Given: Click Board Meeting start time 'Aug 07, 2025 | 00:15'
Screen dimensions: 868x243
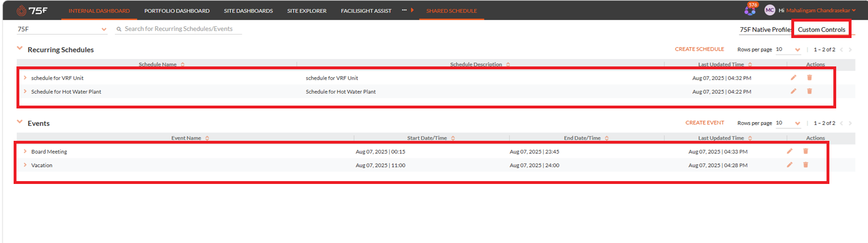Looking at the screenshot, I should (380, 152).
